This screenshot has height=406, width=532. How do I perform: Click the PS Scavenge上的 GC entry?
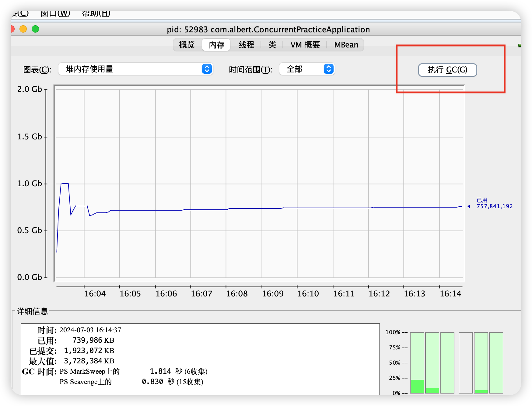pyautogui.click(x=86, y=382)
